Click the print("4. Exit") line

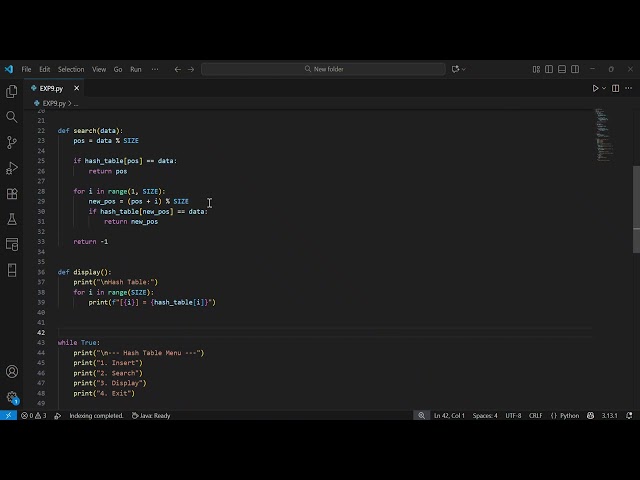[104, 393]
